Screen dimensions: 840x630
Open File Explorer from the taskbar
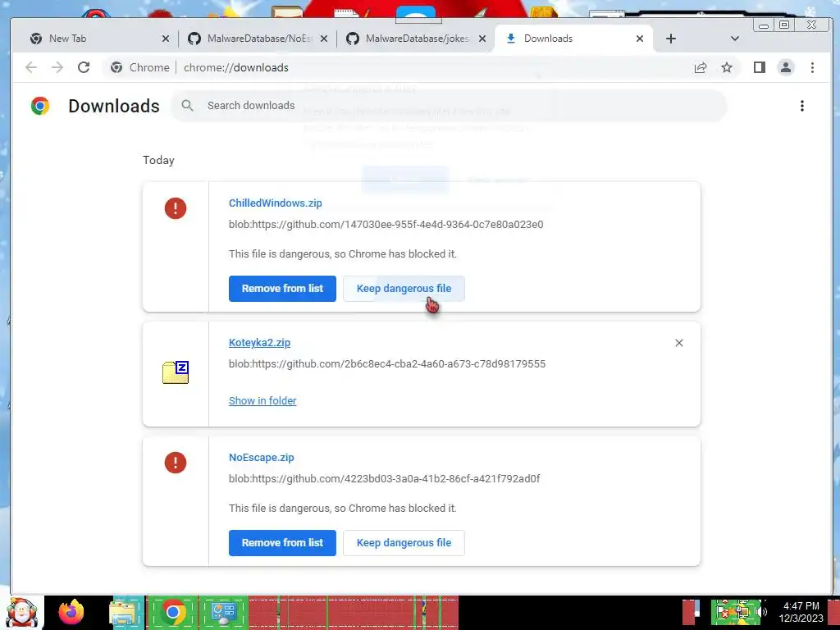click(123, 614)
